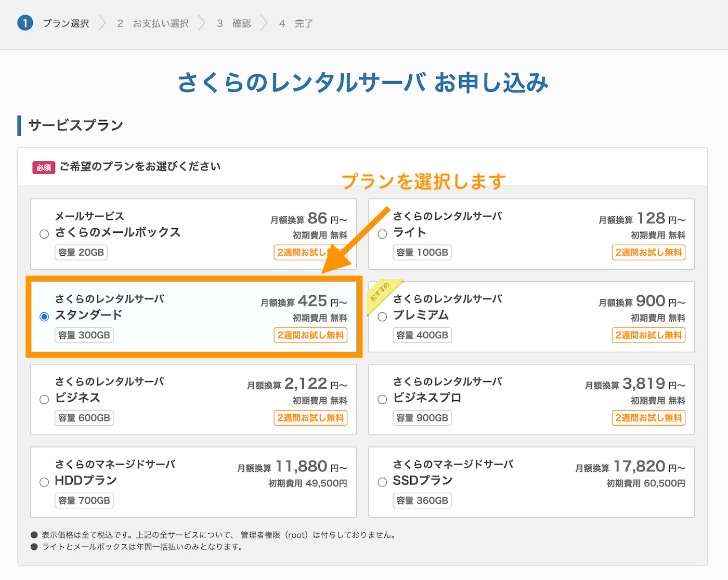Click the 月額換算 425 円〜 price

(x=304, y=301)
